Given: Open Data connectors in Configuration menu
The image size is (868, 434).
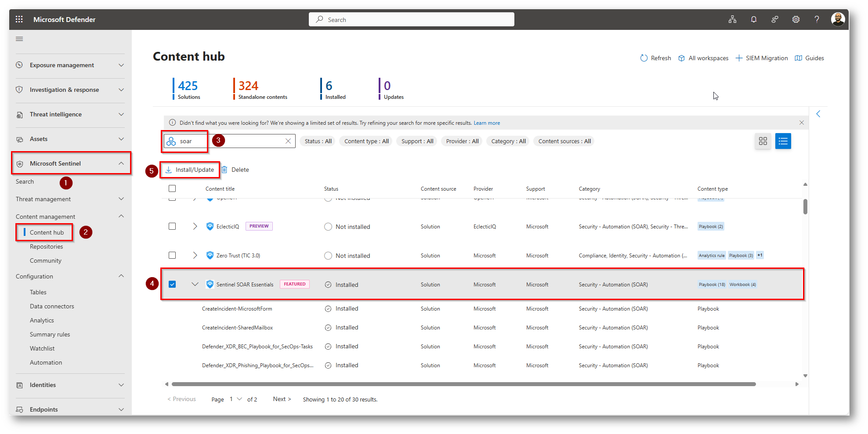Looking at the screenshot, I should [x=52, y=306].
